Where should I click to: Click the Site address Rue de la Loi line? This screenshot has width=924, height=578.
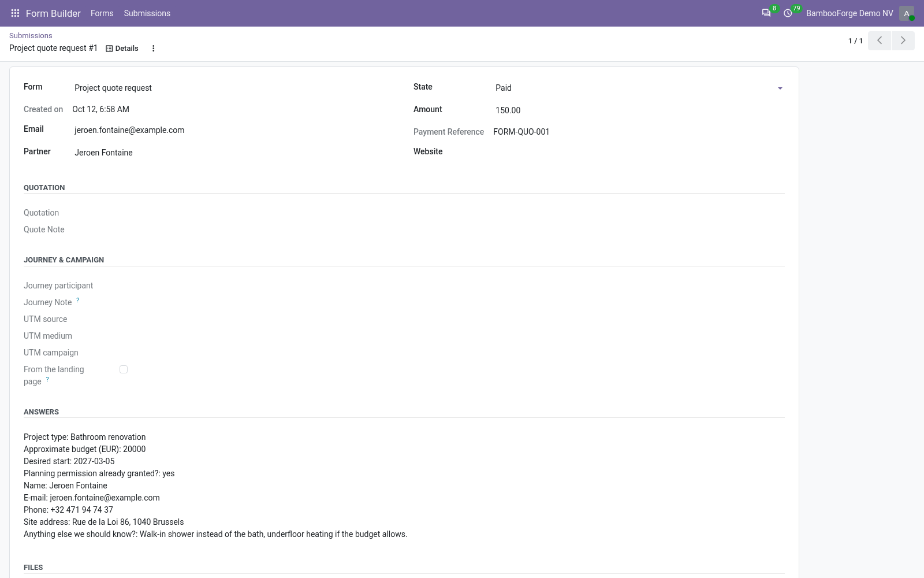tap(104, 522)
